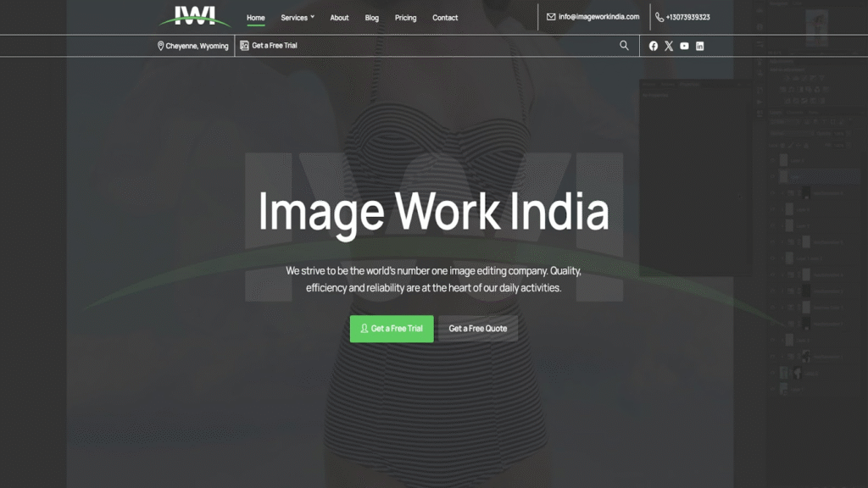Navigate to the Blog page

click(x=372, y=18)
